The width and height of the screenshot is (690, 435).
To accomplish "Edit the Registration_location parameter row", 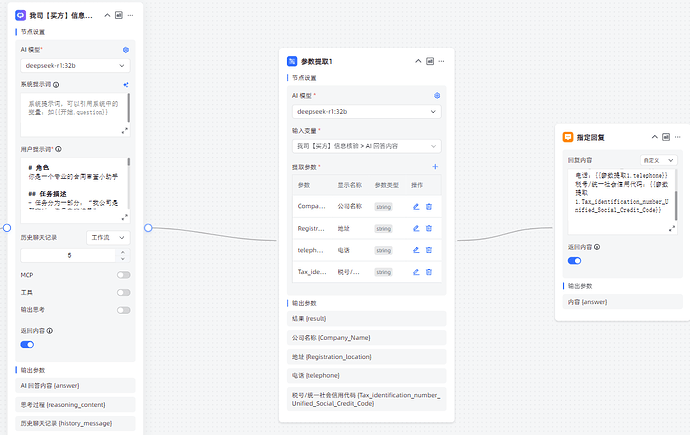I will 416,228.
